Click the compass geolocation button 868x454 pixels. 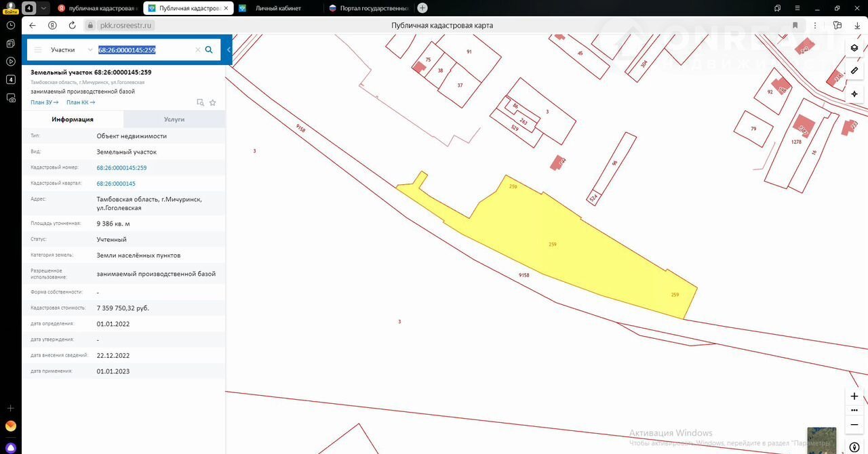[x=854, y=94]
